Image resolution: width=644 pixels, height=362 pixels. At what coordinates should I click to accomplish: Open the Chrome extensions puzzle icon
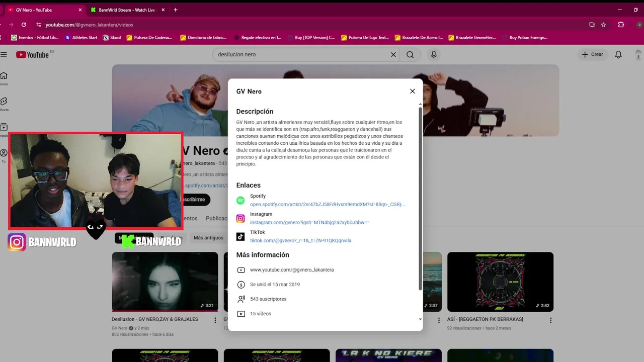point(621,25)
